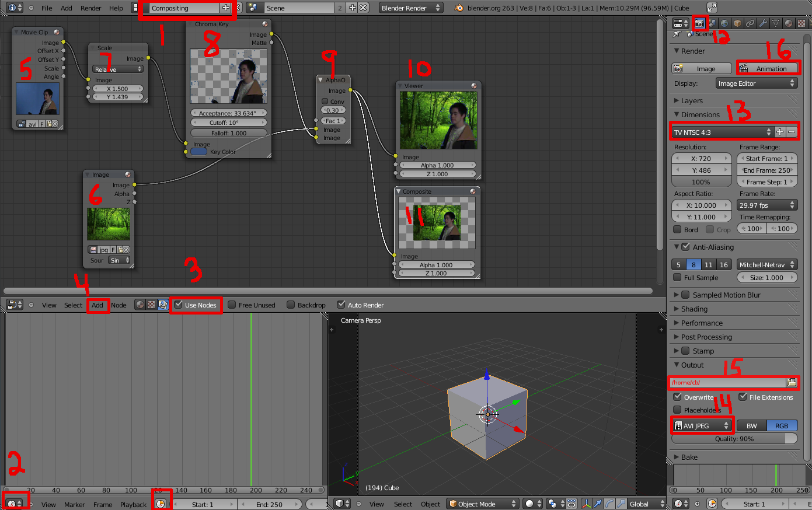Toggle the Auto Render checkbox
The image size is (812, 510).
click(x=341, y=305)
